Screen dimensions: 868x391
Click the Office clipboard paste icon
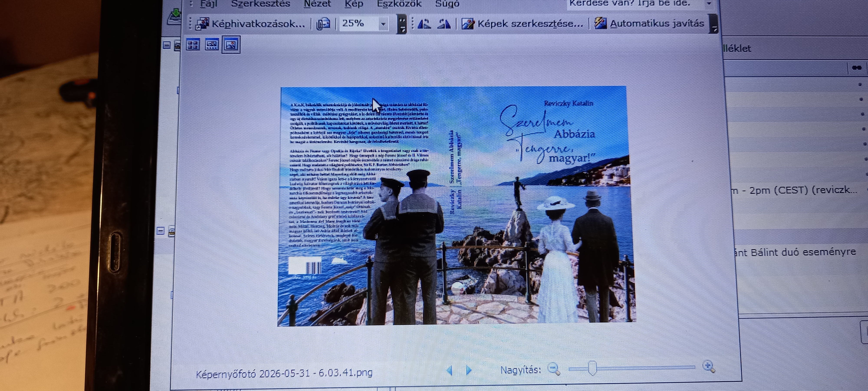click(323, 24)
